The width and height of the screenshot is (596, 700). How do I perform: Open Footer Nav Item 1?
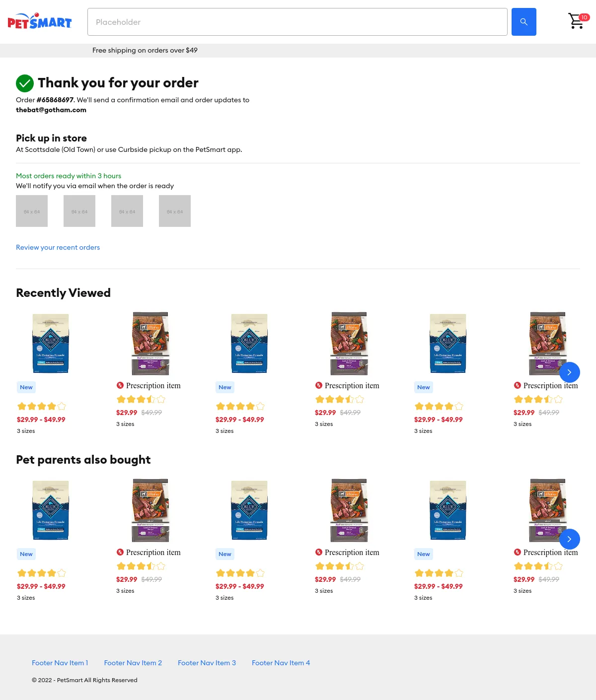click(x=60, y=663)
